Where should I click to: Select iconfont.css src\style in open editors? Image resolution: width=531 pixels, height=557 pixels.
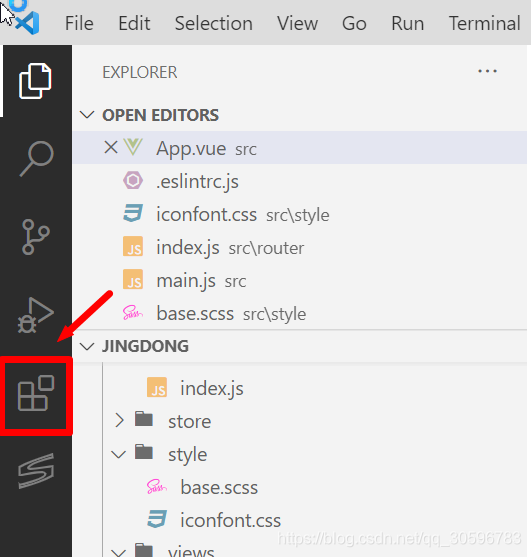pyautogui.click(x=299, y=213)
